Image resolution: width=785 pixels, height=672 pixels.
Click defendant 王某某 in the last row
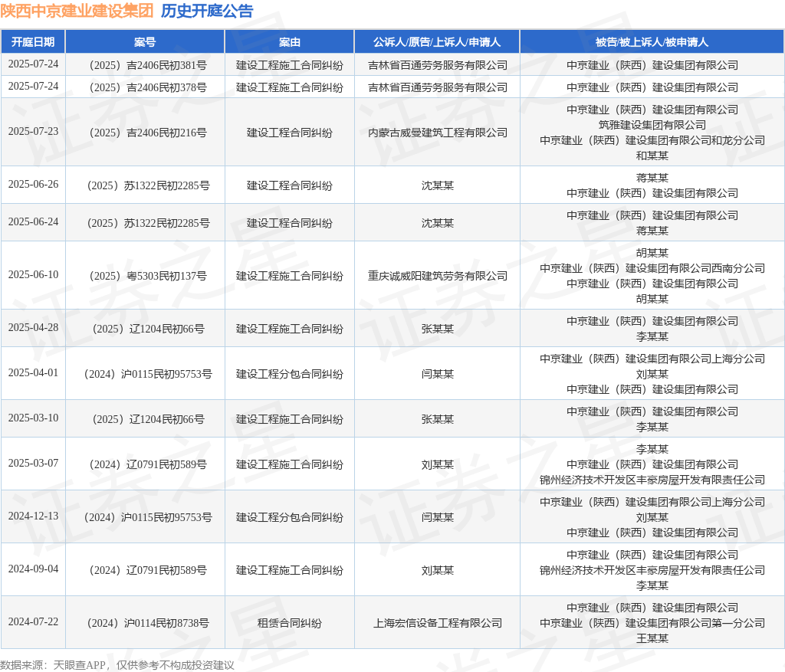652,638
